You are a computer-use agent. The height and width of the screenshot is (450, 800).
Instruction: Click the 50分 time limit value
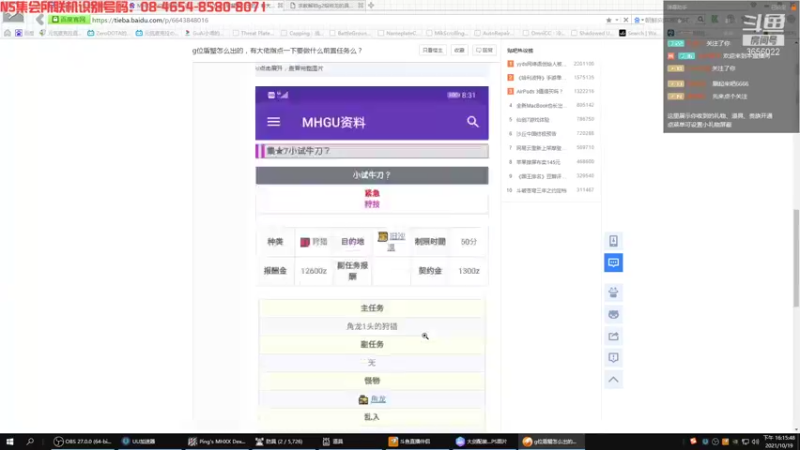click(x=469, y=241)
